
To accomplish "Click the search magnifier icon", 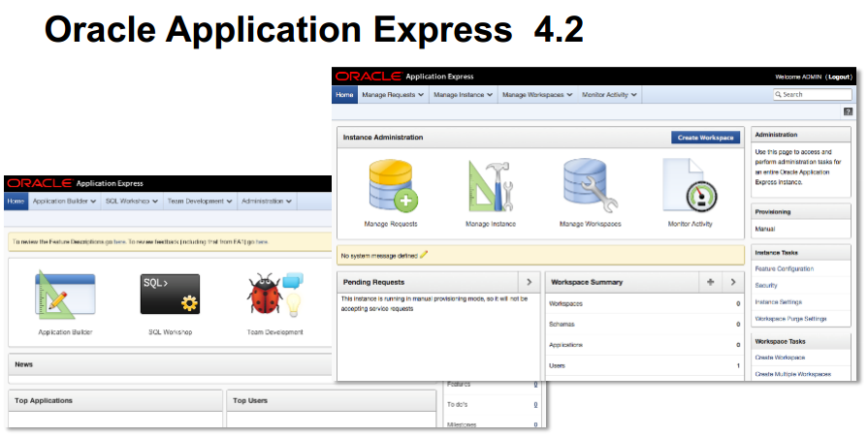I will [x=779, y=95].
